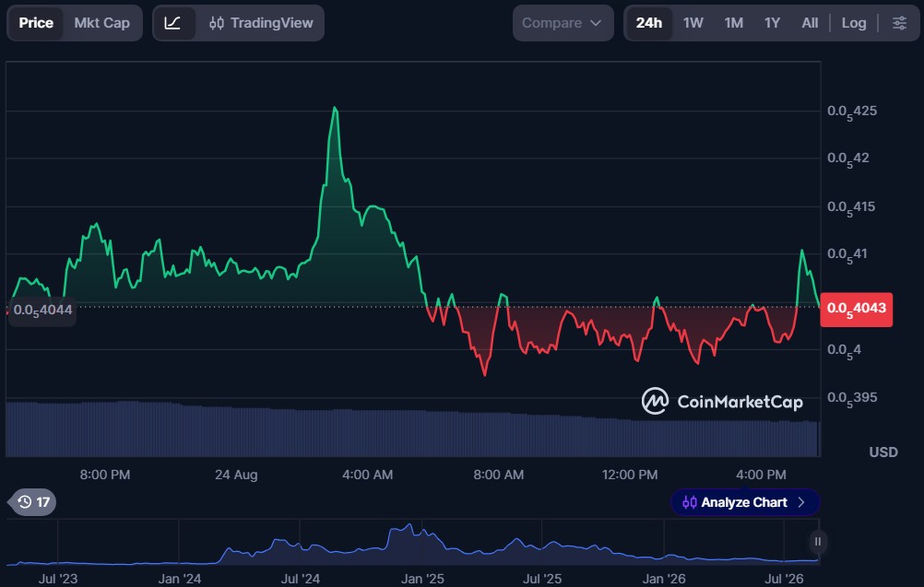Screen dimensions: 924x587
Task: Click the 24 Aug date axis label
Action: 236,475
